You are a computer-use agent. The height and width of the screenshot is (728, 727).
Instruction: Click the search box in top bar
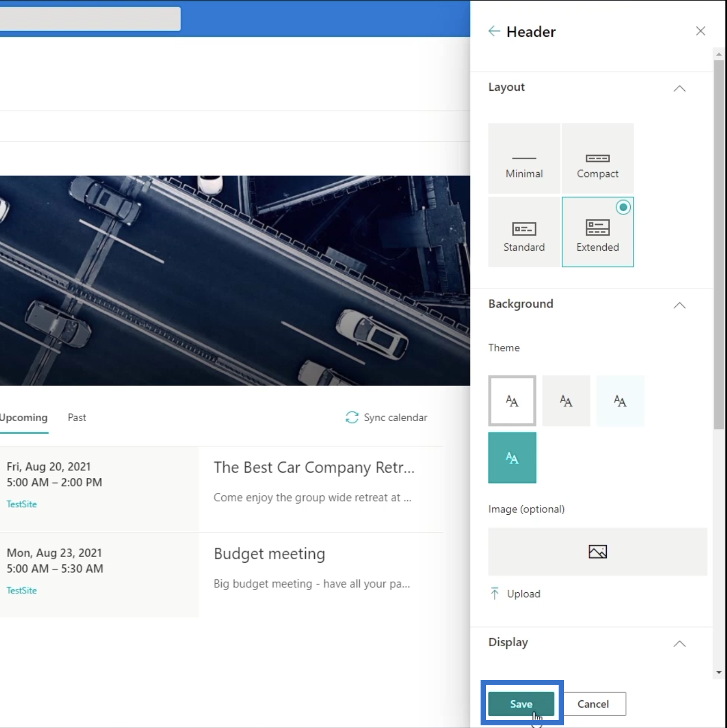[90, 19]
